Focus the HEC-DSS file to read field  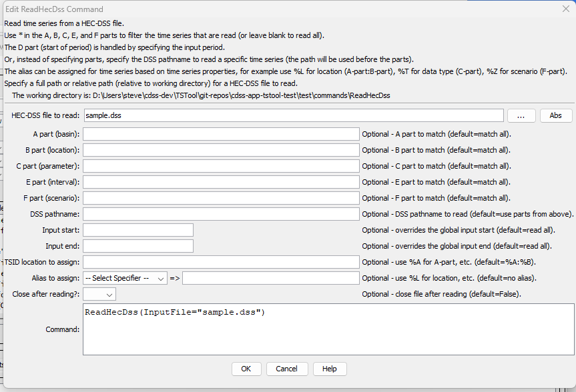(294, 115)
